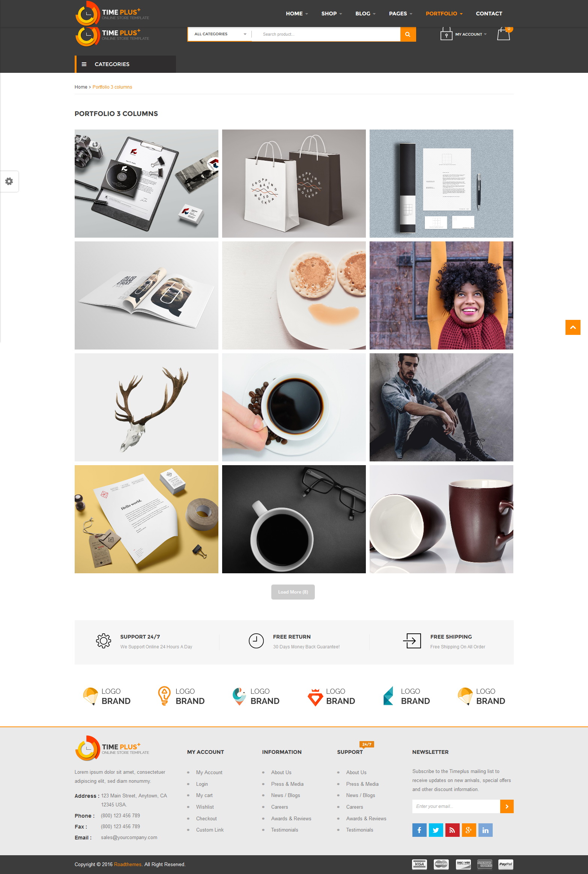Open the LinkedIn social icon
The height and width of the screenshot is (874, 588).
point(485,830)
